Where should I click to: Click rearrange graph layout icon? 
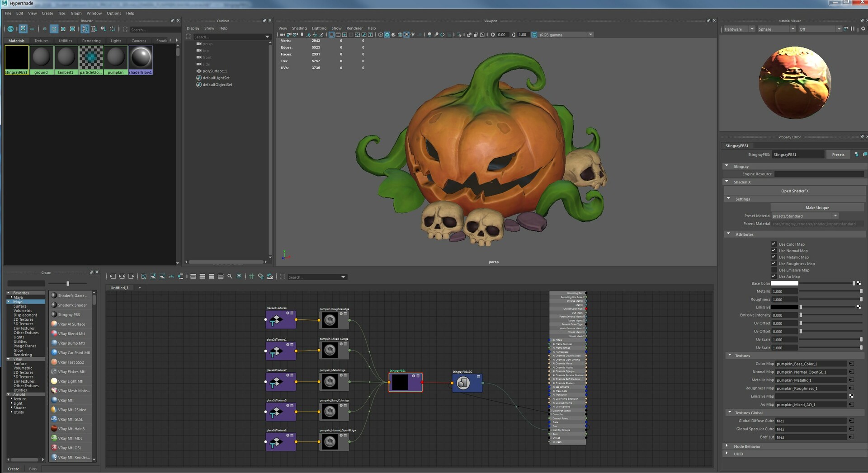(171, 276)
